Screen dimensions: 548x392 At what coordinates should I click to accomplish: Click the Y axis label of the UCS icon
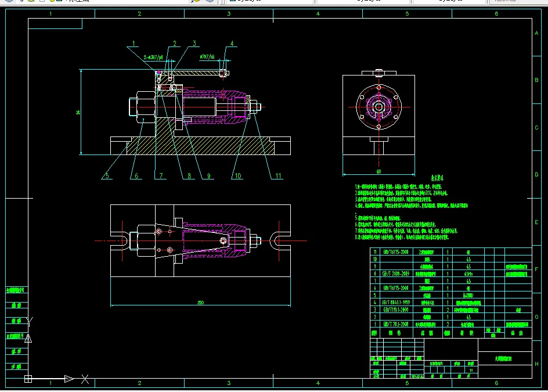[x=30, y=321]
